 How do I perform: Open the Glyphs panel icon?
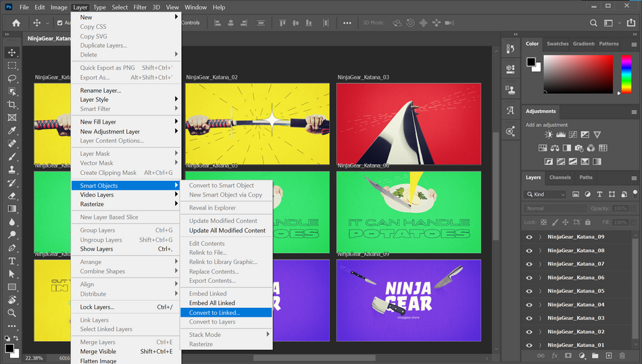(x=510, y=110)
